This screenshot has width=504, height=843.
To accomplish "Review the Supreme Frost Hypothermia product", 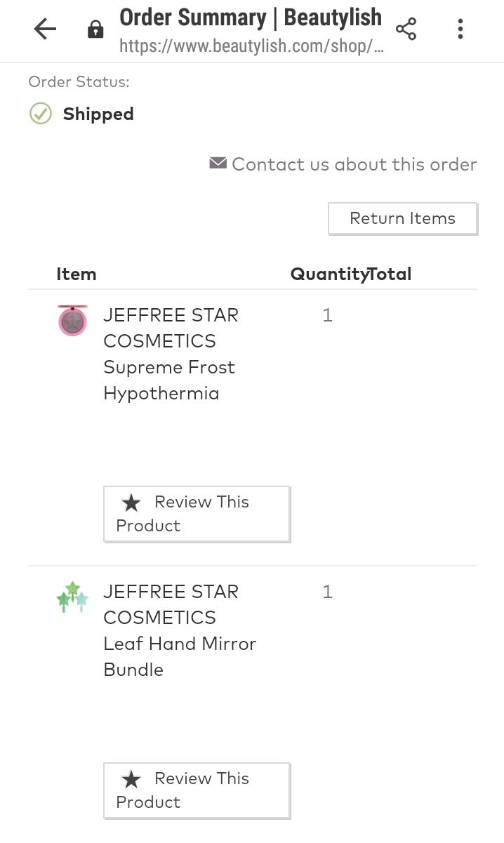I will click(197, 514).
